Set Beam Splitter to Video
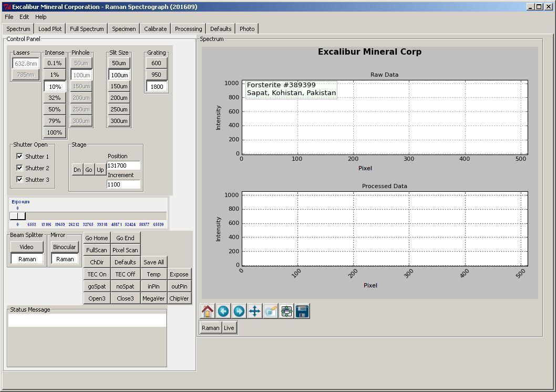556x392 pixels. click(27, 246)
